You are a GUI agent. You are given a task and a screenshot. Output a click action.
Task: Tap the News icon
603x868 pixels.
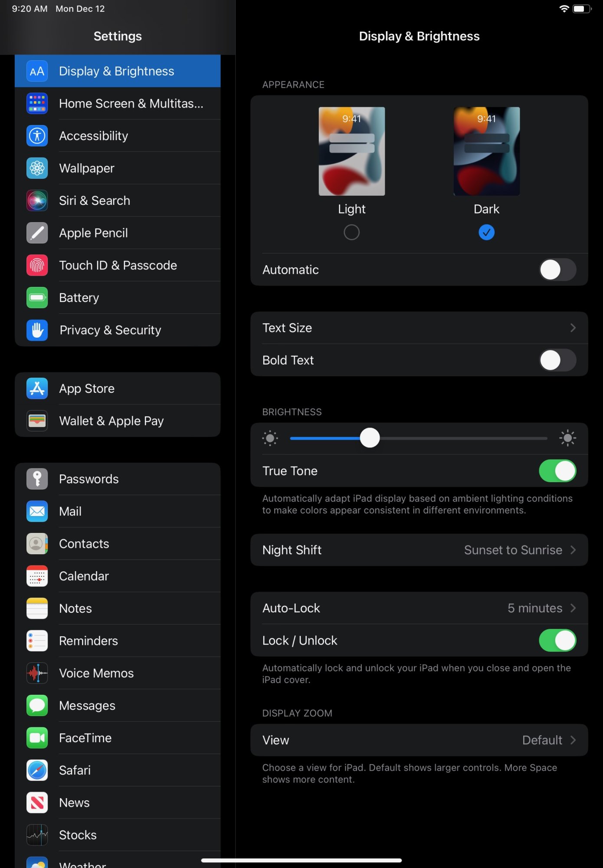pos(37,802)
